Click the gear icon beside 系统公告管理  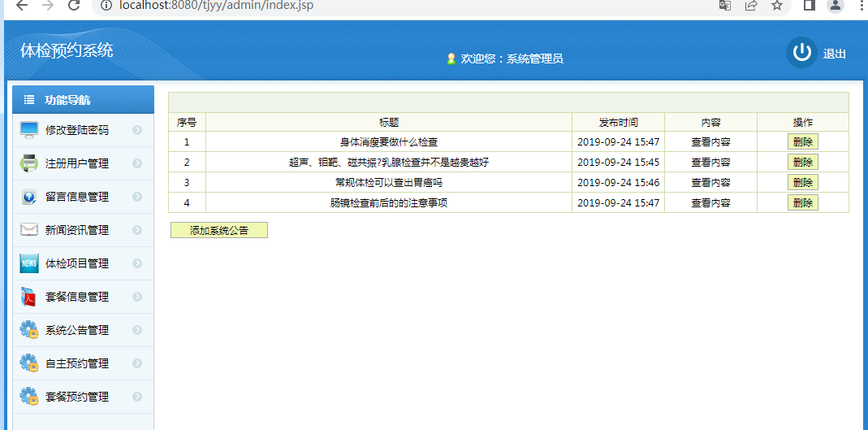pyautogui.click(x=29, y=330)
